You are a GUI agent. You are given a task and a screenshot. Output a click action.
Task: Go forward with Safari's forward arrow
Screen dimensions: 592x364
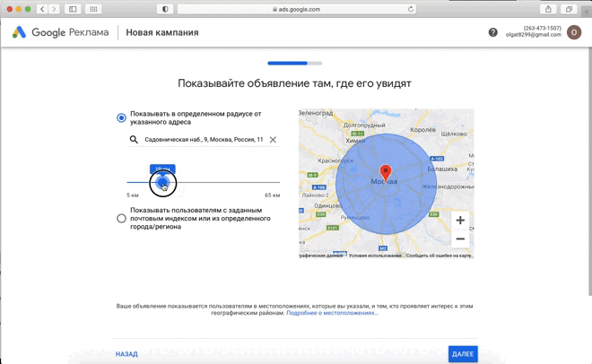(x=54, y=9)
